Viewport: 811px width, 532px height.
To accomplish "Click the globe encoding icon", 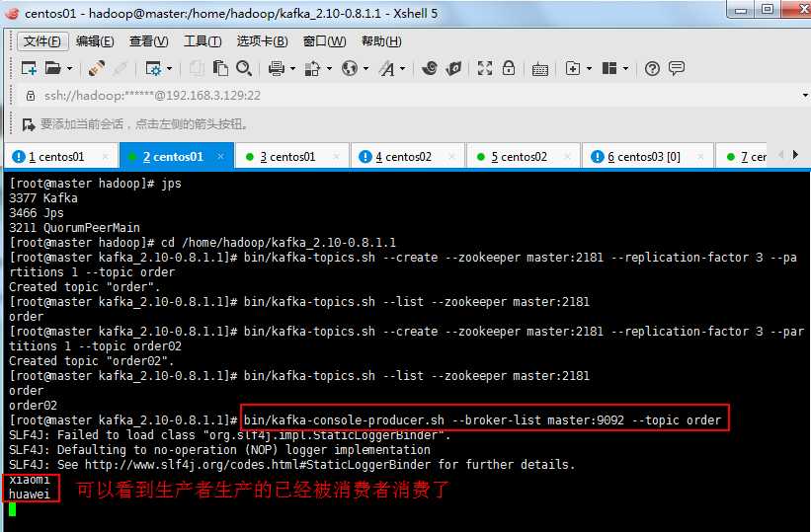I will tap(350, 68).
